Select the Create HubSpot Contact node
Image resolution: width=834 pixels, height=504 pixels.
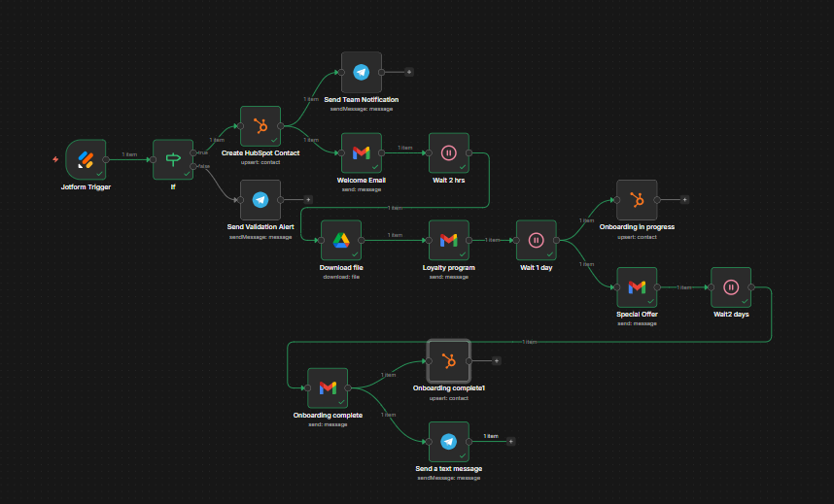pos(261,126)
